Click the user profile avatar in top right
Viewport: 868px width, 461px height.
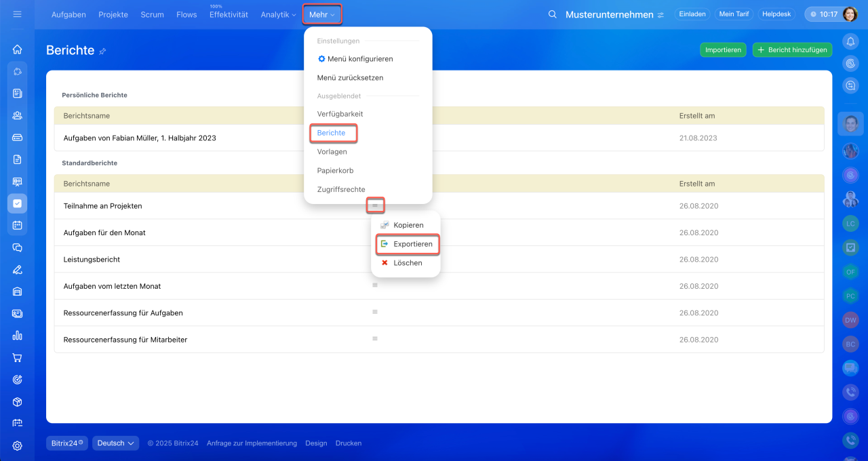pyautogui.click(x=850, y=14)
